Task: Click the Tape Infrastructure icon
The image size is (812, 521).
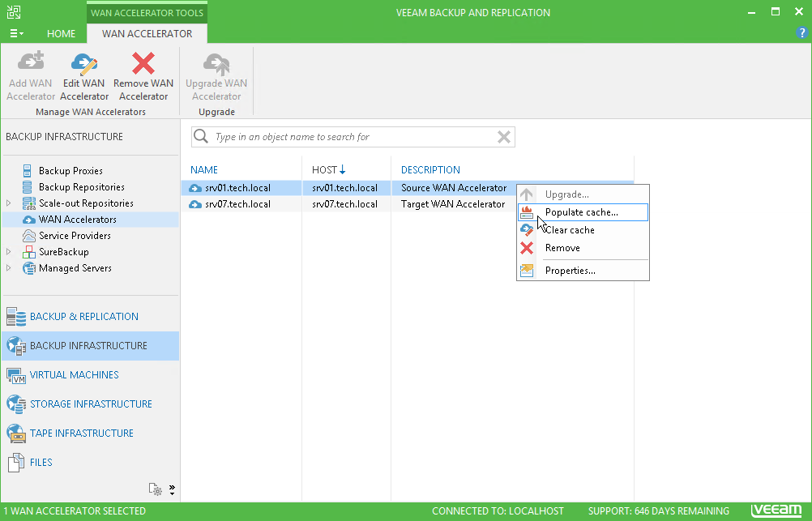Action: coord(16,433)
